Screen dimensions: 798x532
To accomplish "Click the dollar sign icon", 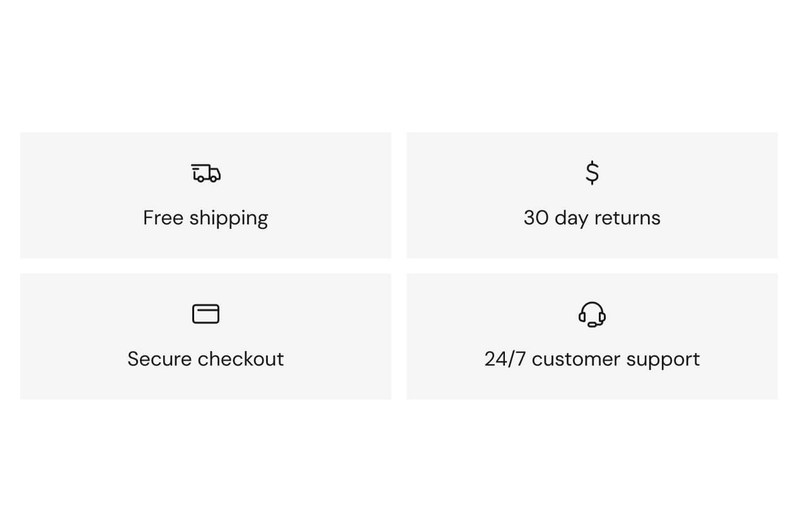I will pos(592,172).
